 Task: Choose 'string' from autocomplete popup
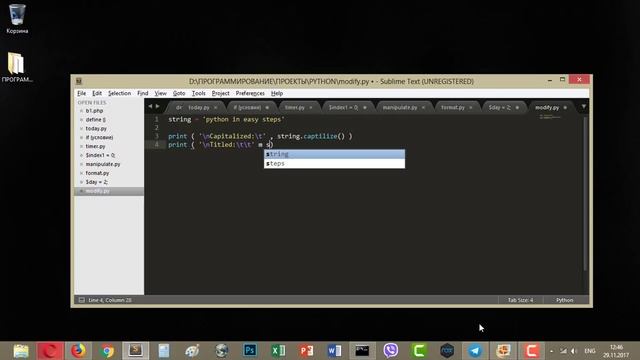coord(334,154)
